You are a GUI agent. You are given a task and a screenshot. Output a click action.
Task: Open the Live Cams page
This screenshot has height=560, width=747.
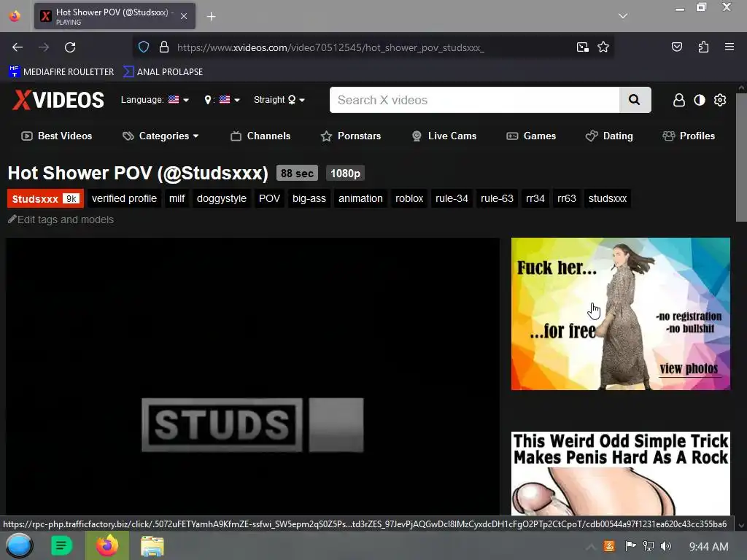pos(444,136)
